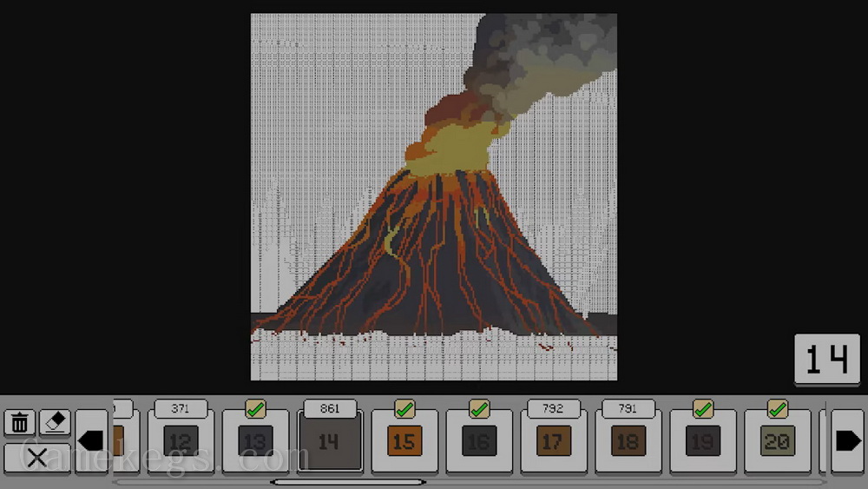Choose orange color swatch 15

[x=404, y=441]
